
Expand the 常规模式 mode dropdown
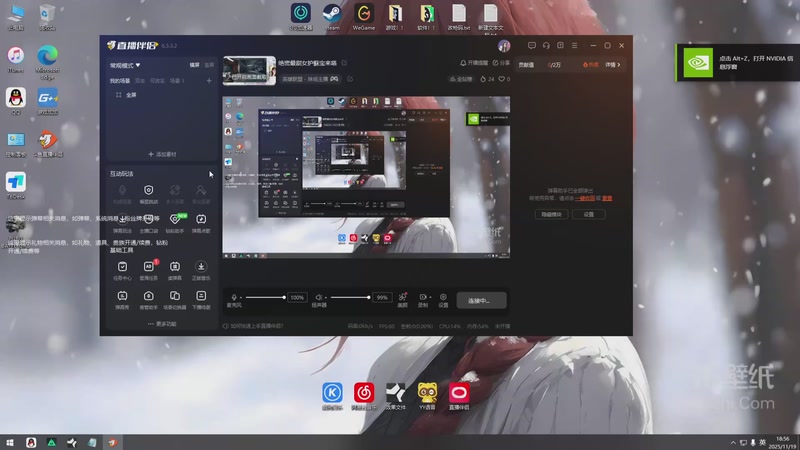(x=125, y=65)
